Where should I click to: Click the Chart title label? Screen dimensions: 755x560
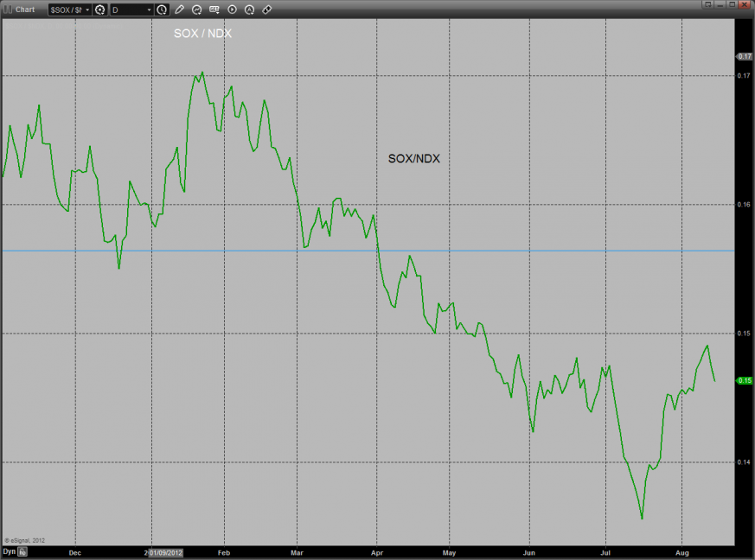[x=26, y=10]
